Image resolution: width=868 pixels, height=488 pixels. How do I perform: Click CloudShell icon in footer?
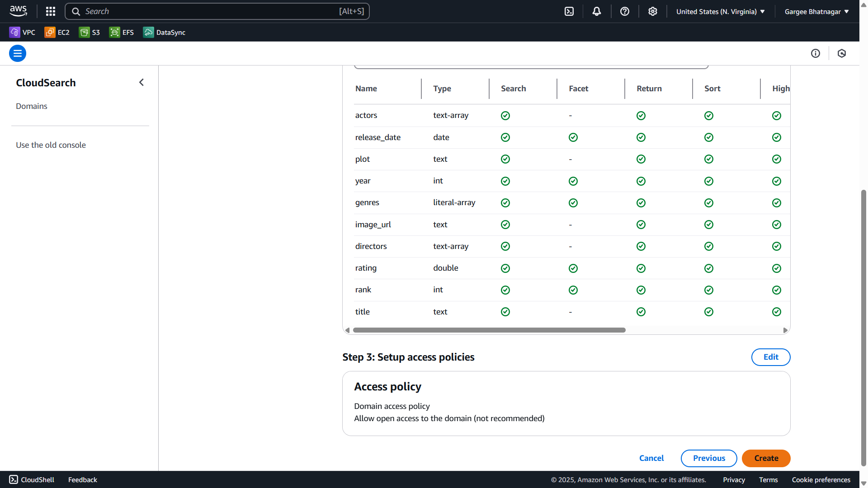pyautogui.click(x=14, y=479)
